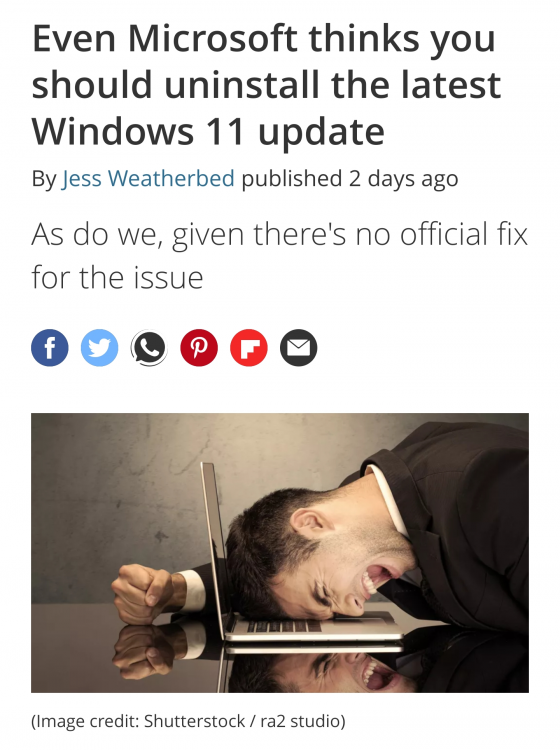Screen dimensions: 560x750
Task: Click 'should uninstall the latest' headline line
Action: [266, 85]
